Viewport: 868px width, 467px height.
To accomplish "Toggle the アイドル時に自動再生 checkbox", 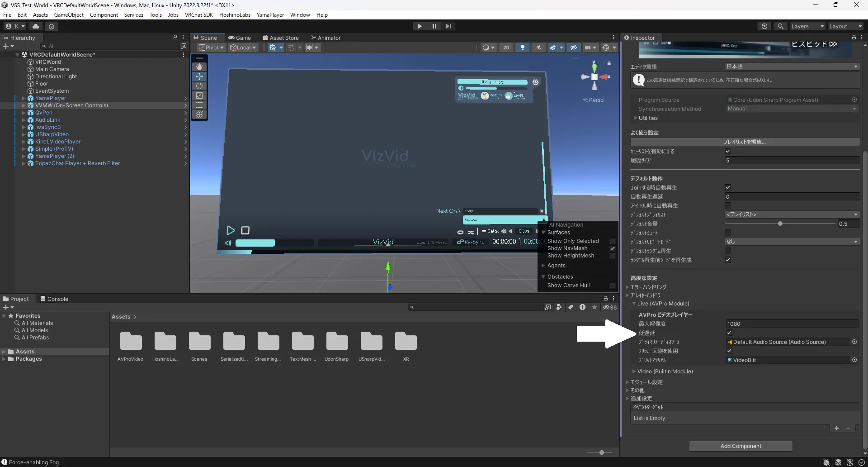I will click(x=728, y=205).
